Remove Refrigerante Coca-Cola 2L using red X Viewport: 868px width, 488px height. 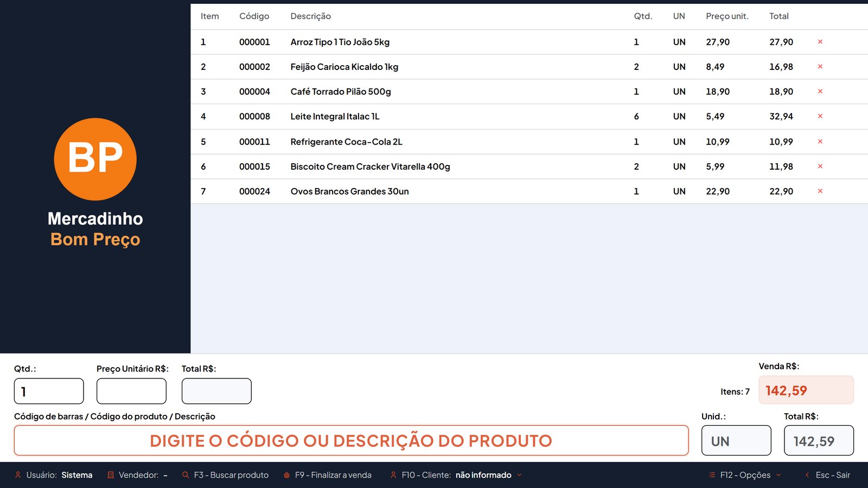[x=820, y=142]
